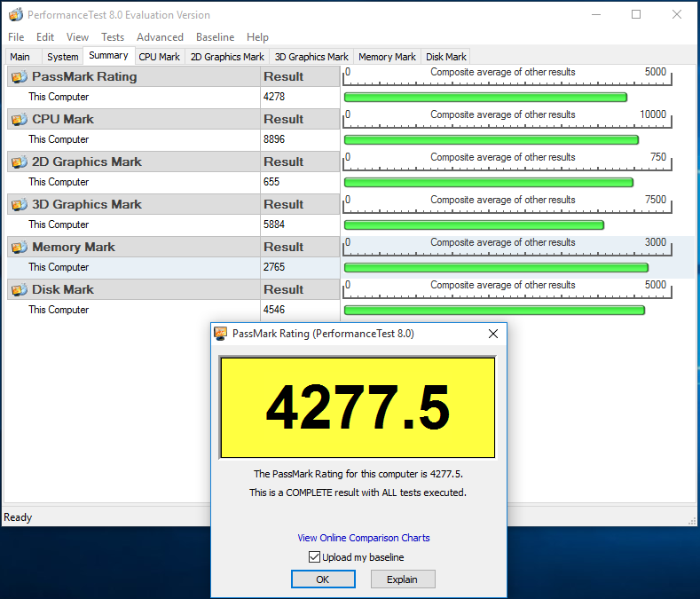Click the PassMark Rating header label
The height and width of the screenshot is (599, 700).
(84, 77)
